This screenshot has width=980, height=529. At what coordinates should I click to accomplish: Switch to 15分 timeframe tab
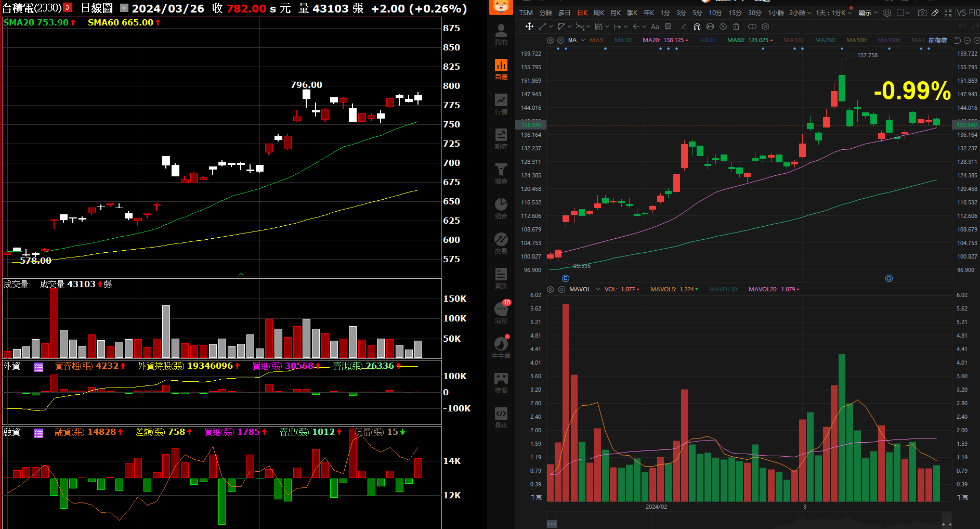(735, 12)
